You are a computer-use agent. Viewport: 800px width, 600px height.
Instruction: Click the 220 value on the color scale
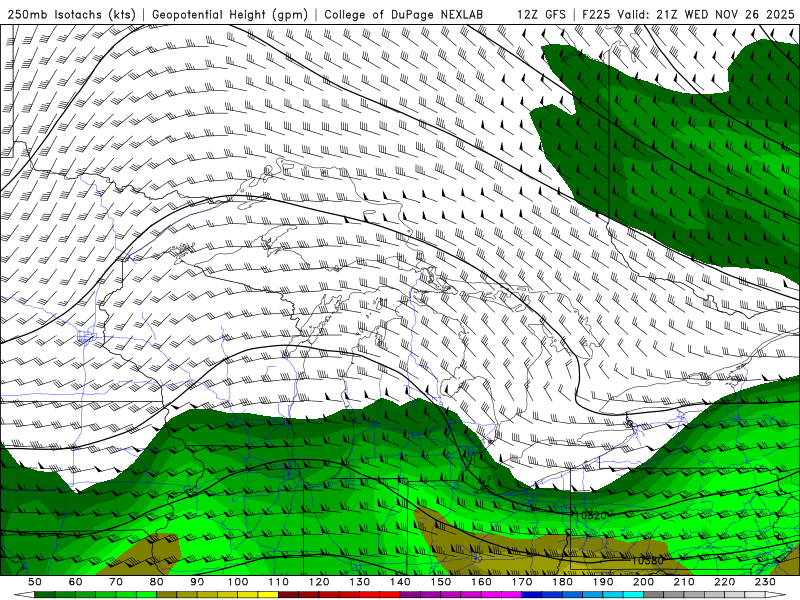pos(724,582)
